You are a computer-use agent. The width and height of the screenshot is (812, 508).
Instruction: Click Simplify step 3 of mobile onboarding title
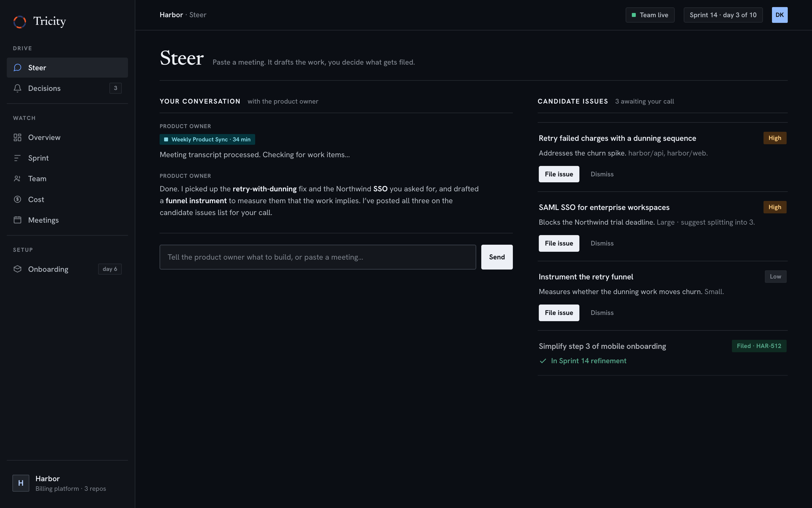click(602, 346)
